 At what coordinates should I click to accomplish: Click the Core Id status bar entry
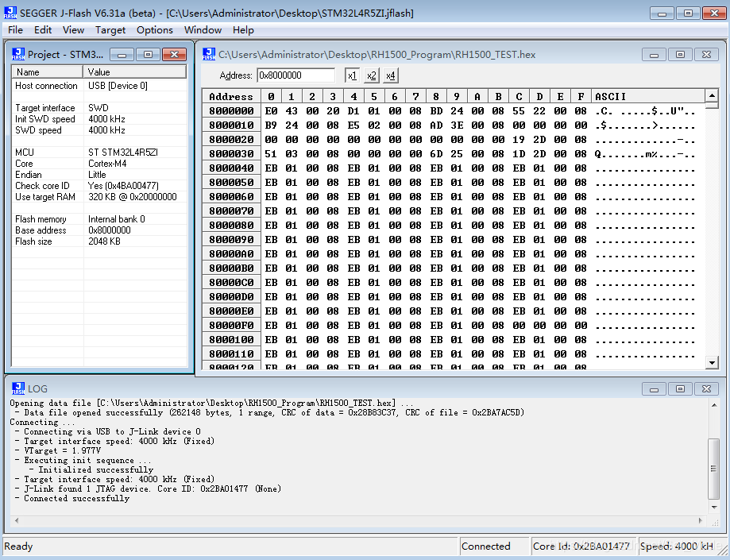pyautogui.click(x=584, y=546)
